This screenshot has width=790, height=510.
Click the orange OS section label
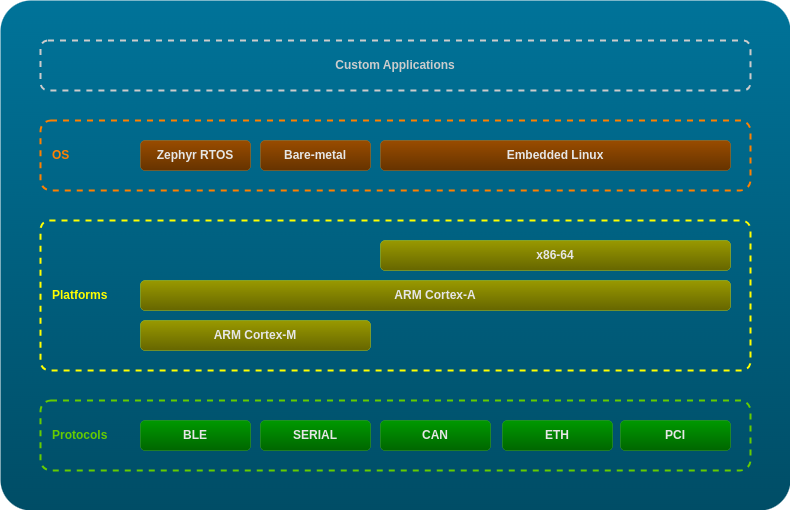click(61, 155)
